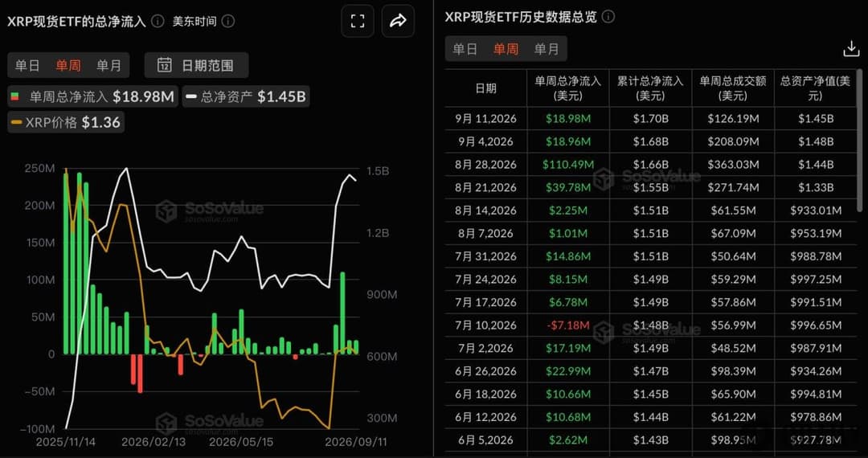Click the share arrow icon
The image size is (868, 458).
(398, 21)
